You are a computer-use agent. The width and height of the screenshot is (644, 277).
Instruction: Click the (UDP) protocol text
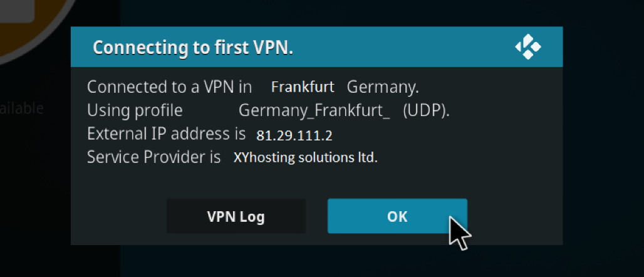(x=427, y=110)
